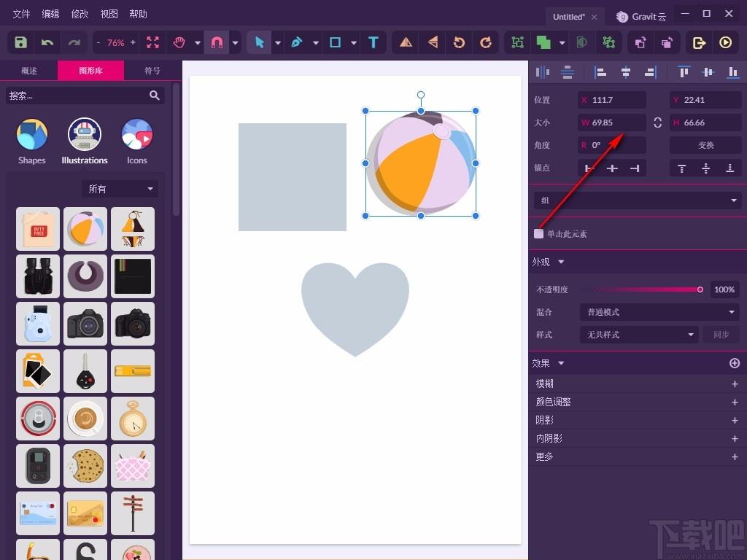Open the 无共样式 style dropdown
This screenshot has width=747, height=560.
coord(639,334)
